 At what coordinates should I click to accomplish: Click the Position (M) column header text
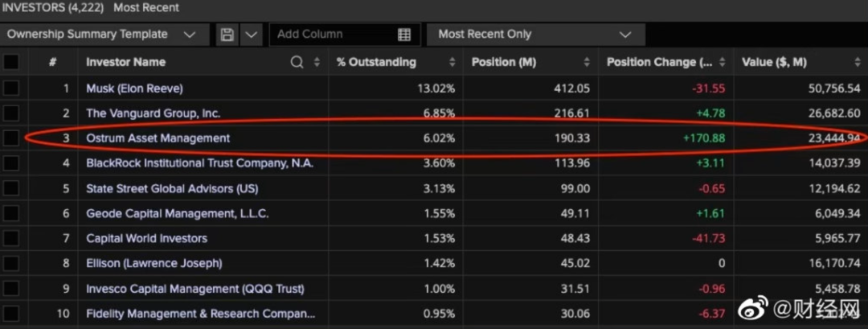[x=504, y=62]
